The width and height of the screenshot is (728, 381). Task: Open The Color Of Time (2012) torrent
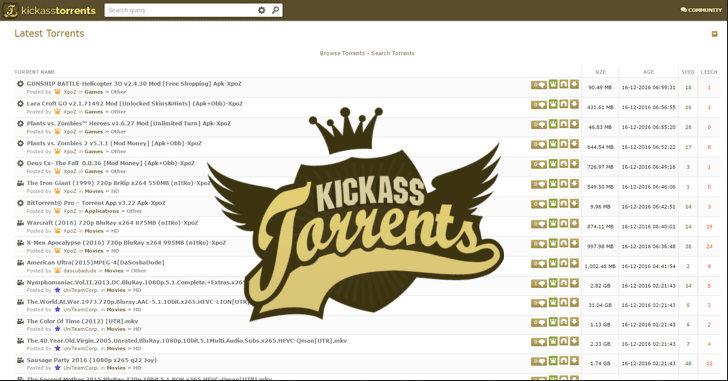point(82,321)
